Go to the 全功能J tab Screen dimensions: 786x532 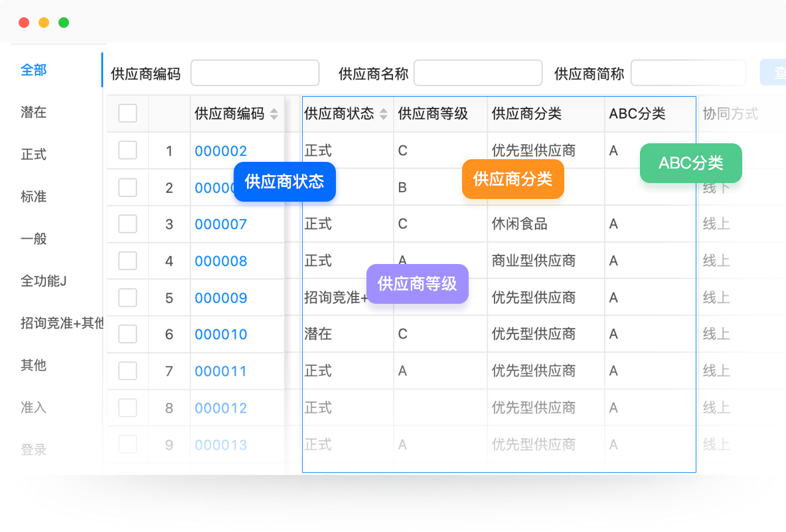(44, 281)
